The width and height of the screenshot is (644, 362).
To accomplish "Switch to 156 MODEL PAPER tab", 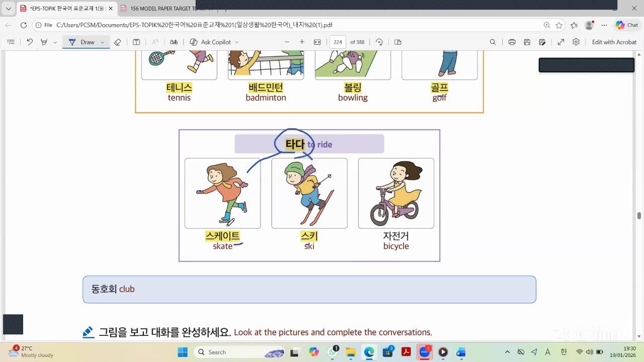I will tap(166, 9).
